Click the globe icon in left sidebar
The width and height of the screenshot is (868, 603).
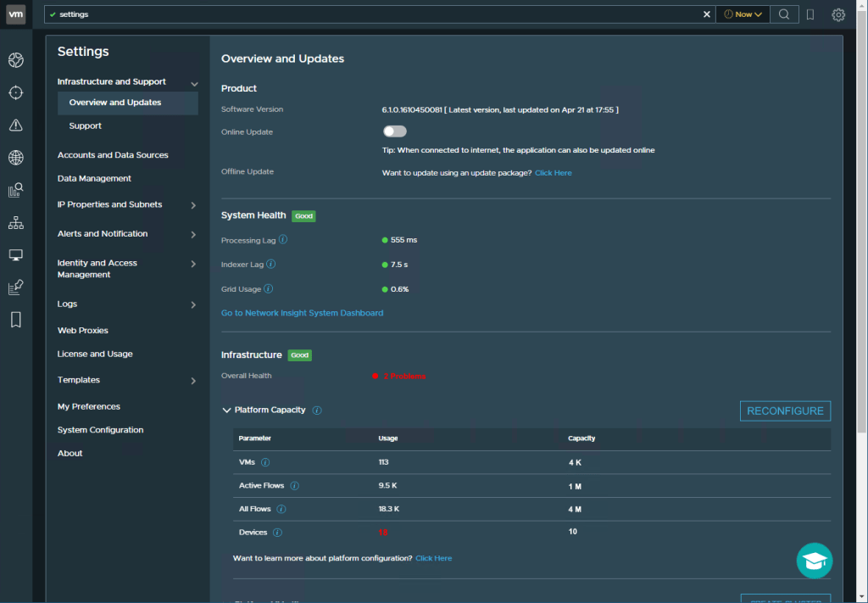click(x=15, y=158)
